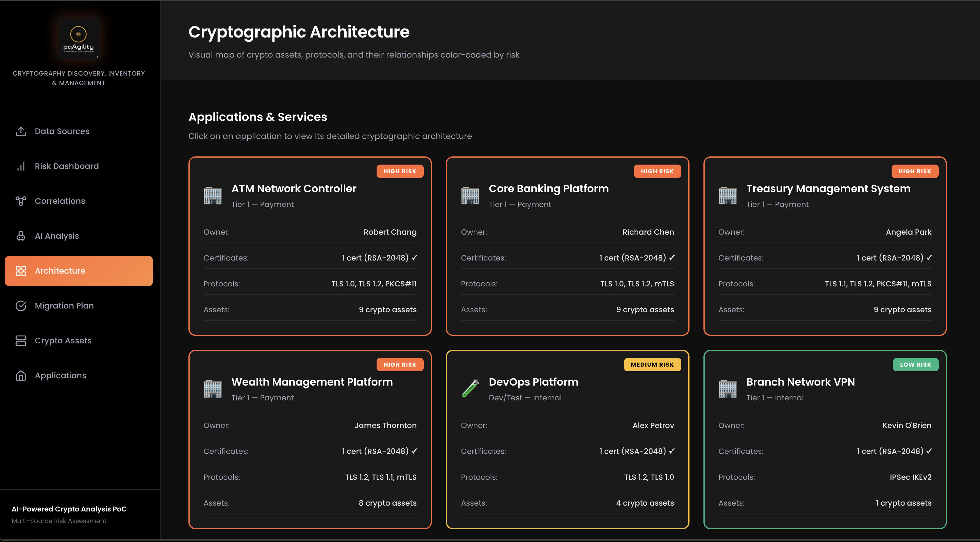Click the pqAgility logo

[78, 38]
